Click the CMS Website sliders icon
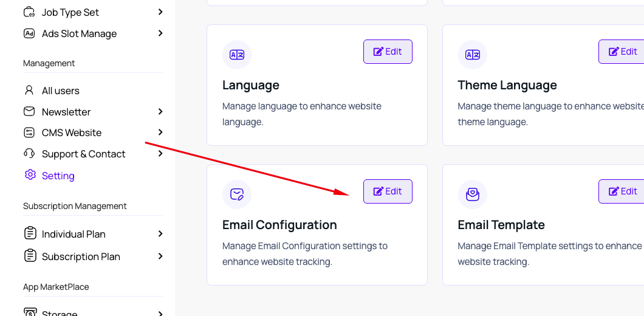Screen dimensions: 644x316 pyautogui.click(x=29, y=132)
